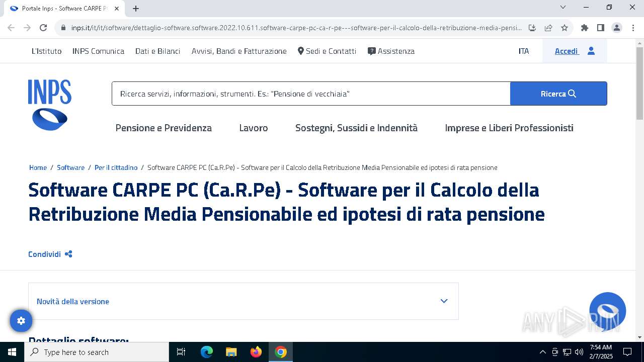Viewport: 644px width, 362px height.
Task: Open the INPS chat assistant bubble
Action: (x=607, y=311)
